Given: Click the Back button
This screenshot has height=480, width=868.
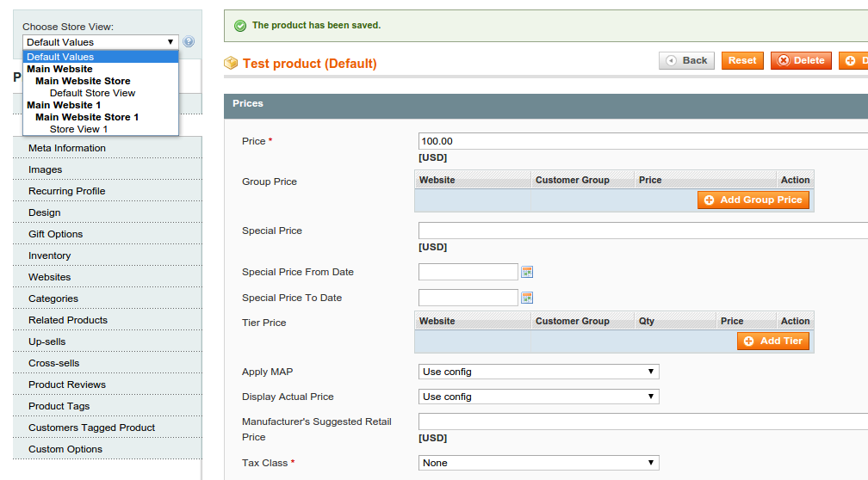Looking at the screenshot, I should click(686, 60).
